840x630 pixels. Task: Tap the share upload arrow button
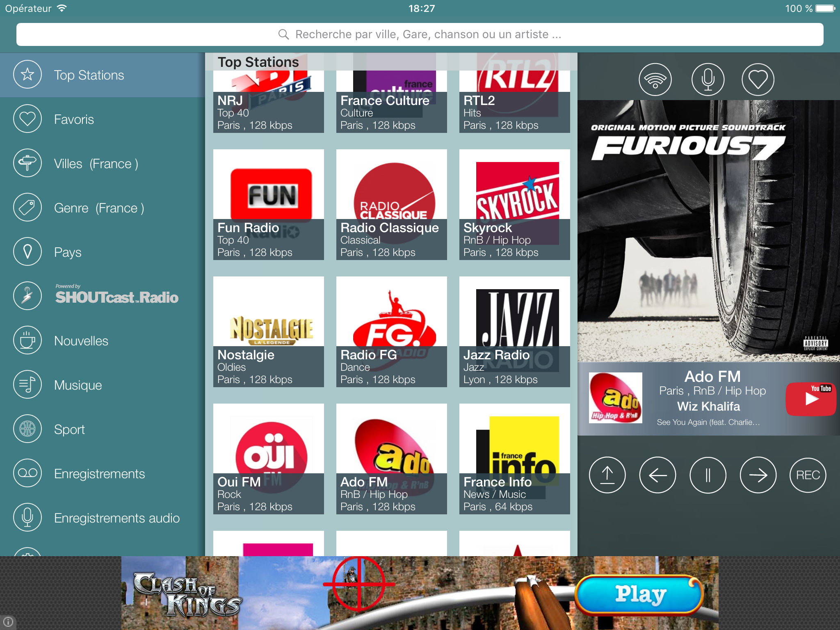coord(607,475)
